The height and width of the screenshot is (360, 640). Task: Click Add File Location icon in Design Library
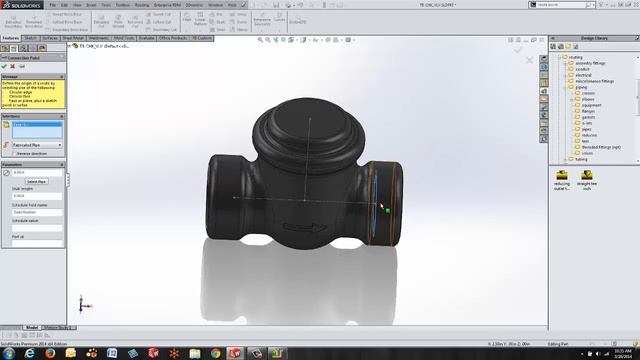coord(560,47)
